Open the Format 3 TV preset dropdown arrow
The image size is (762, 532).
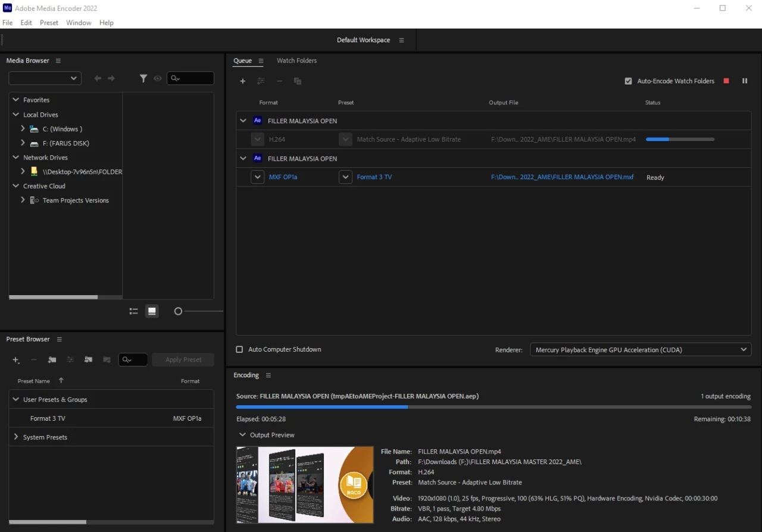(x=345, y=177)
